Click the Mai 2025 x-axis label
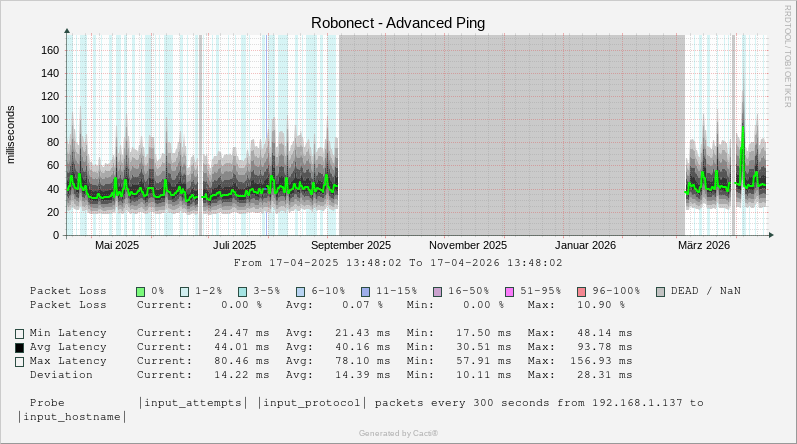797x444 pixels. pos(117,245)
